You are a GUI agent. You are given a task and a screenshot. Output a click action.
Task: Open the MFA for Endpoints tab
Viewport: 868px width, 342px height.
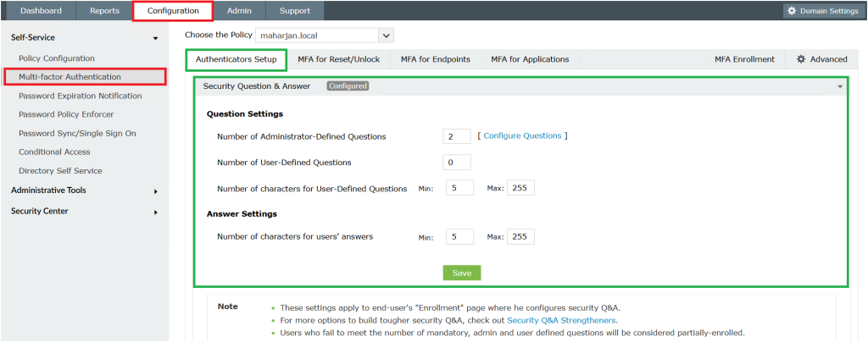coord(435,59)
